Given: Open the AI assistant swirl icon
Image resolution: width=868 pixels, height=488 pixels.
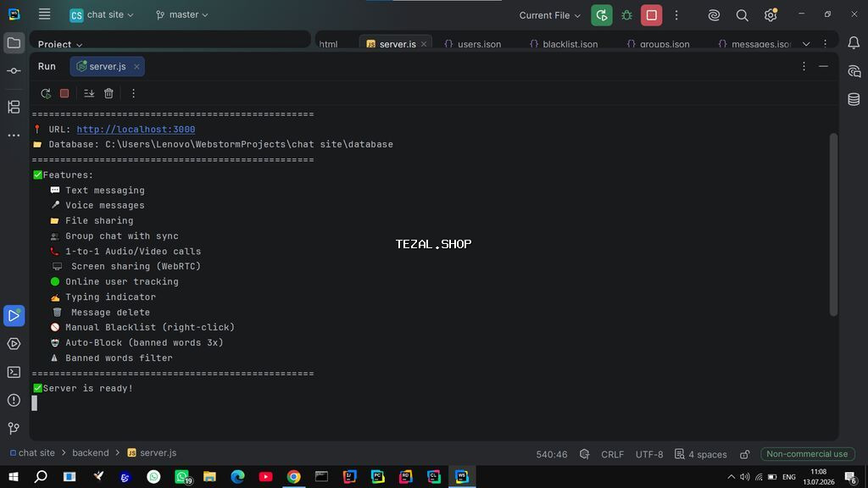Looking at the screenshot, I should 714,15.
